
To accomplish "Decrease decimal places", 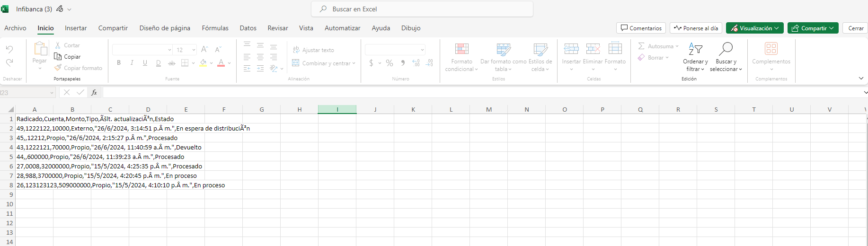I will (x=430, y=63).
